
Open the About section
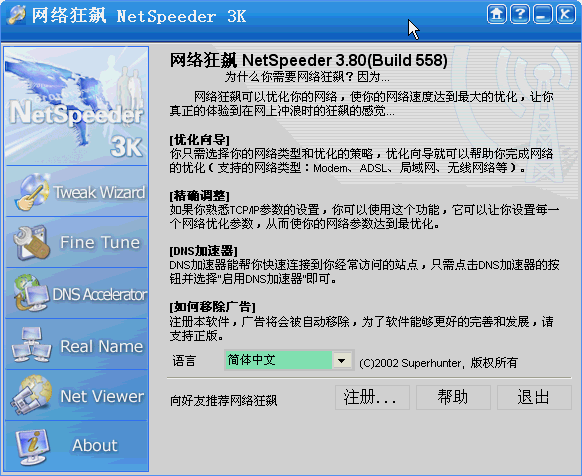pyautogui.click(x=77, y=446)
